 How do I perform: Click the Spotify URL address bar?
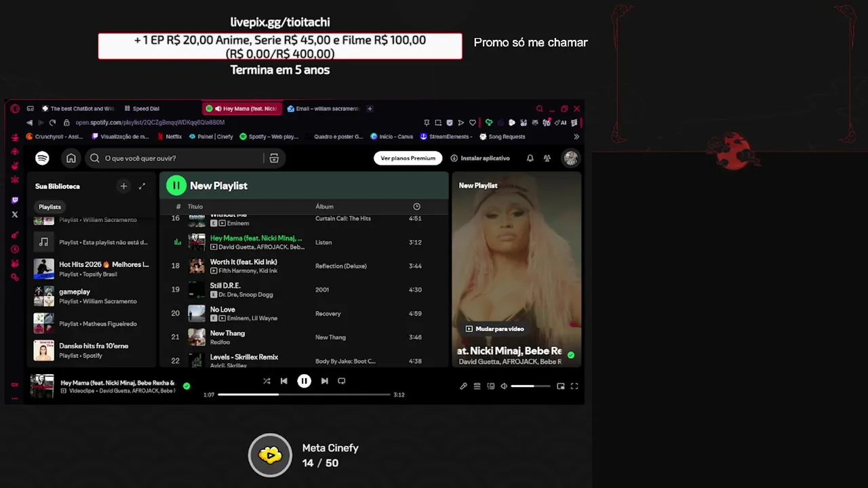(150, 123)
